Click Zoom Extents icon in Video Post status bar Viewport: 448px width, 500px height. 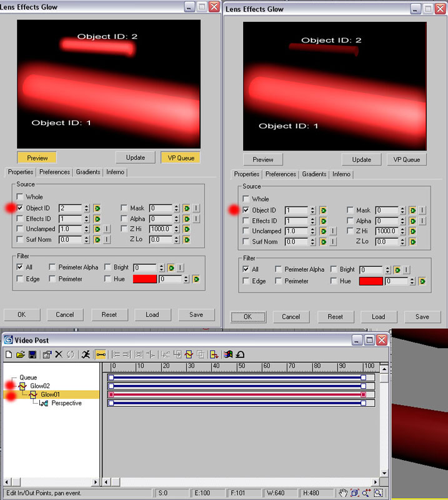(x=354, y=493)
